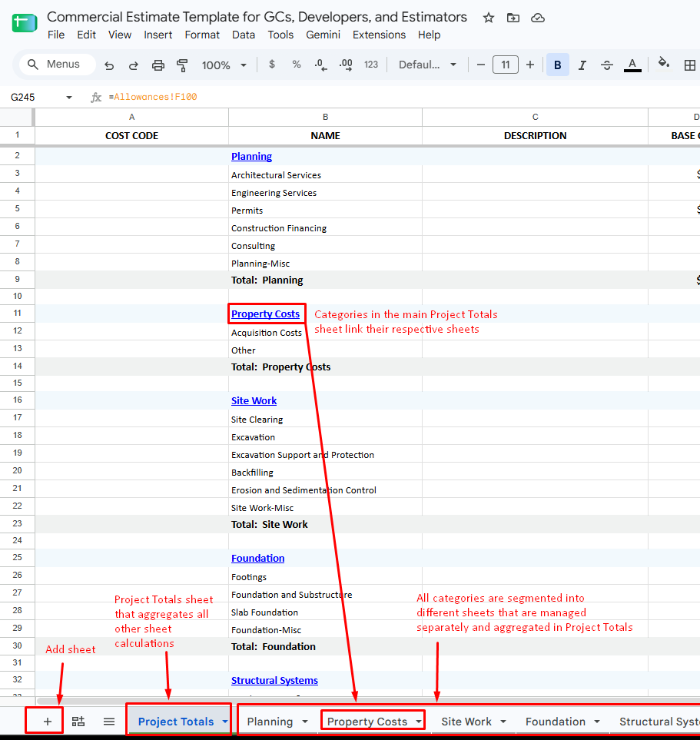Open the 123 more formats menu
The image size is (700, 740).
(x=371, y=65)
